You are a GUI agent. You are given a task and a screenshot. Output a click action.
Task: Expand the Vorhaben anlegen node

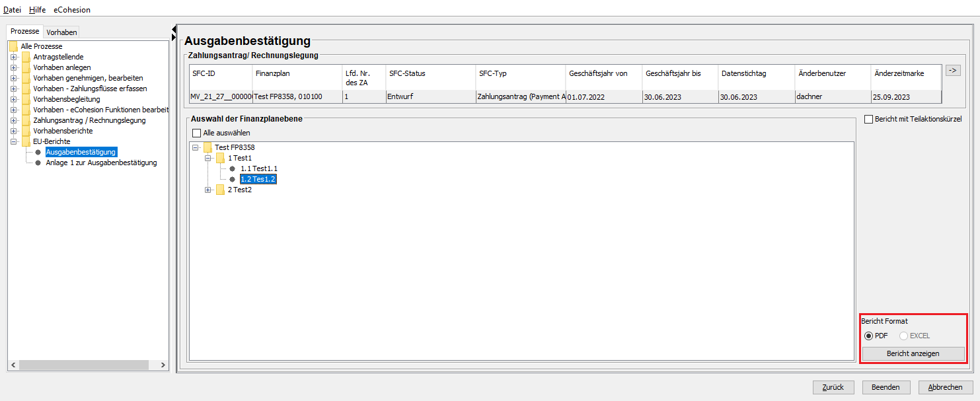13,67
